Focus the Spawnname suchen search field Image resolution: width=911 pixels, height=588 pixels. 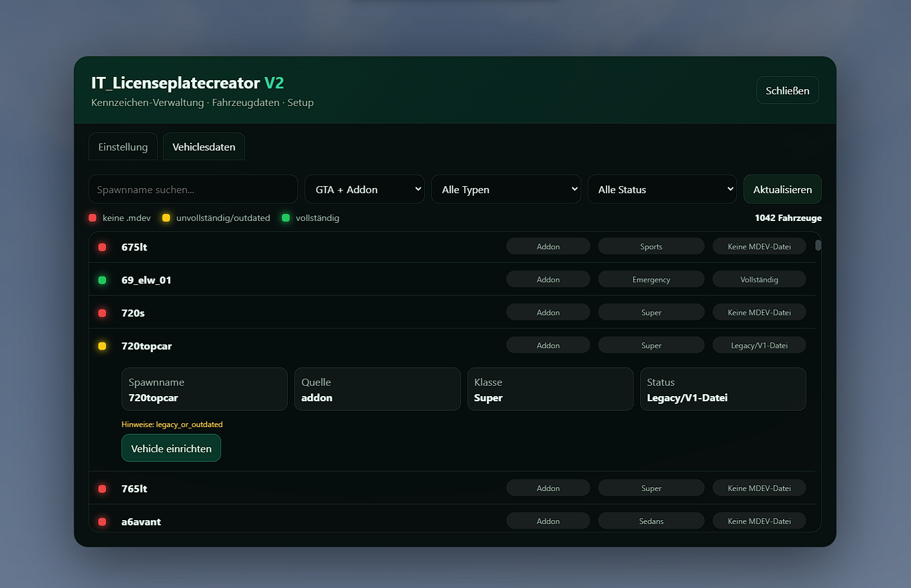tap(193, 189)
